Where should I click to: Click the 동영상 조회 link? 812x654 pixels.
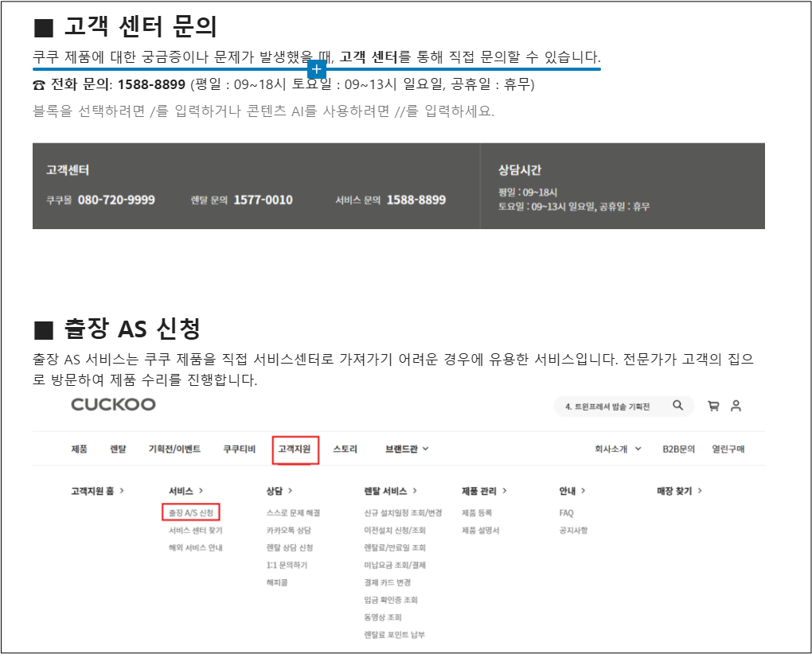click(x=383, y=617)
